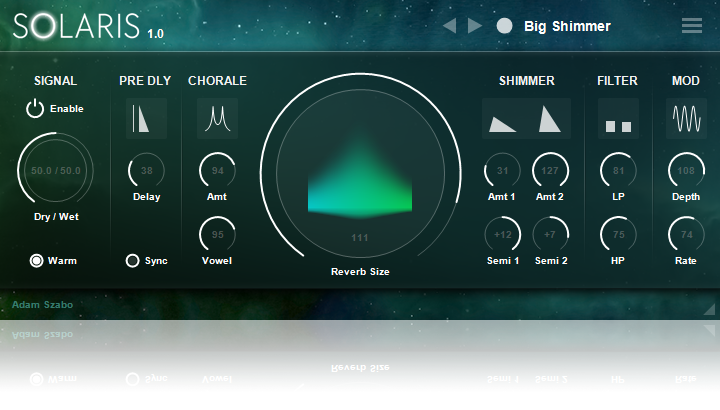This screenshot has height=410, width=720.
Task: Click the Pre Delay knob
Action: tap(146, 171)
